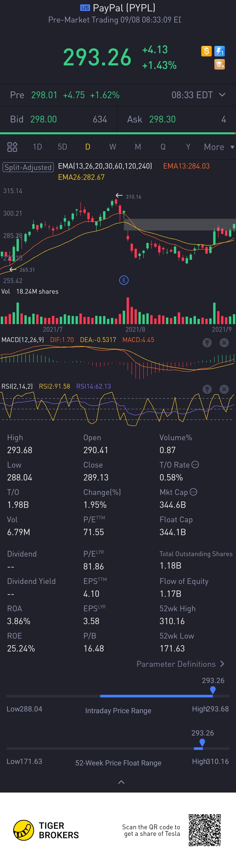236x868 pixels.
Task: Switch to the 5D chart tab
Action: (x=62, y=147)
